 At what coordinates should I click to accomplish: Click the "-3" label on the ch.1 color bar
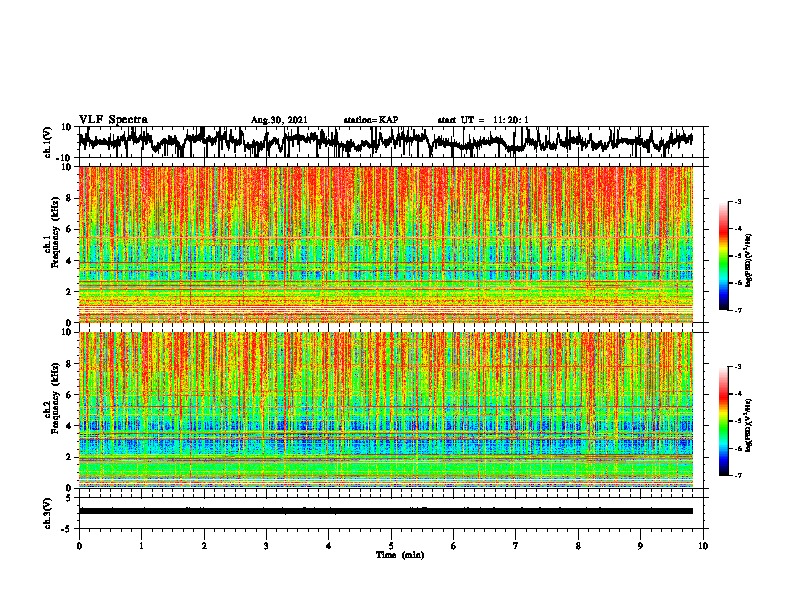coord(738,201)
